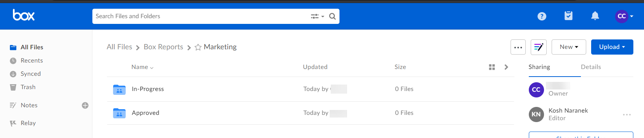
Task: Open the In-Progress folder
Action: click(x=148, y=89)
